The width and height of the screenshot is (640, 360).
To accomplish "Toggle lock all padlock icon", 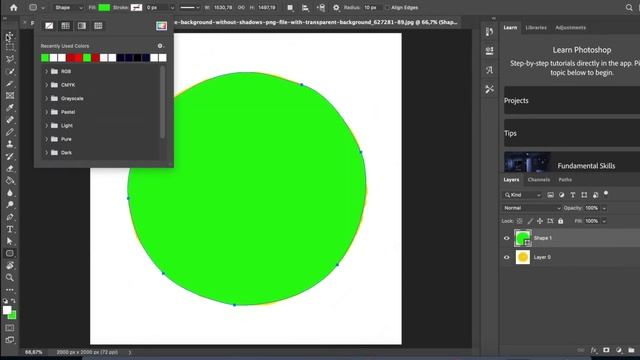I will 560,221.
